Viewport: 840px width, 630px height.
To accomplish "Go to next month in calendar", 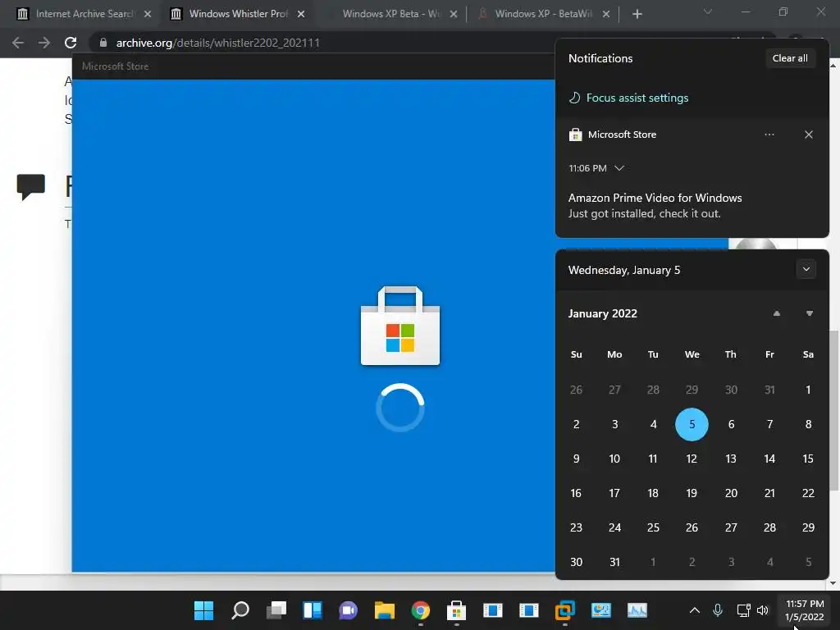I will point(809,313).
